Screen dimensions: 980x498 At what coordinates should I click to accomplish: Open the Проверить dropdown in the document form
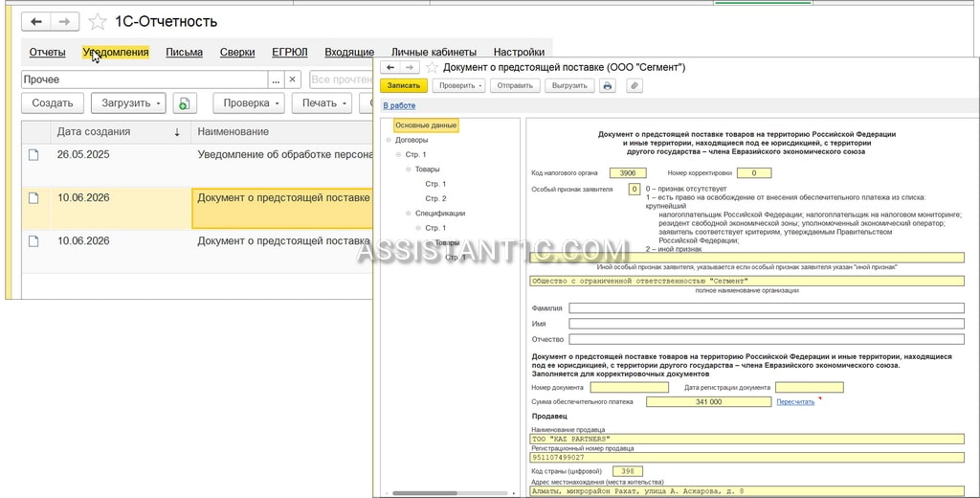pyautogui.click(x=459, y=85)
